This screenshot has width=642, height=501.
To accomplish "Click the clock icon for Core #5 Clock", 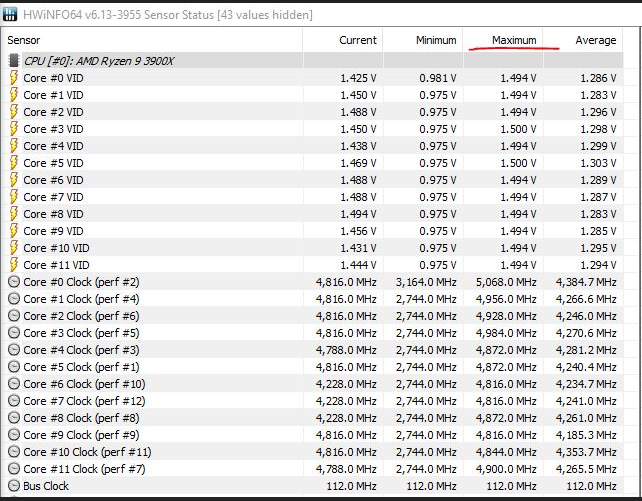I will 14,367.
